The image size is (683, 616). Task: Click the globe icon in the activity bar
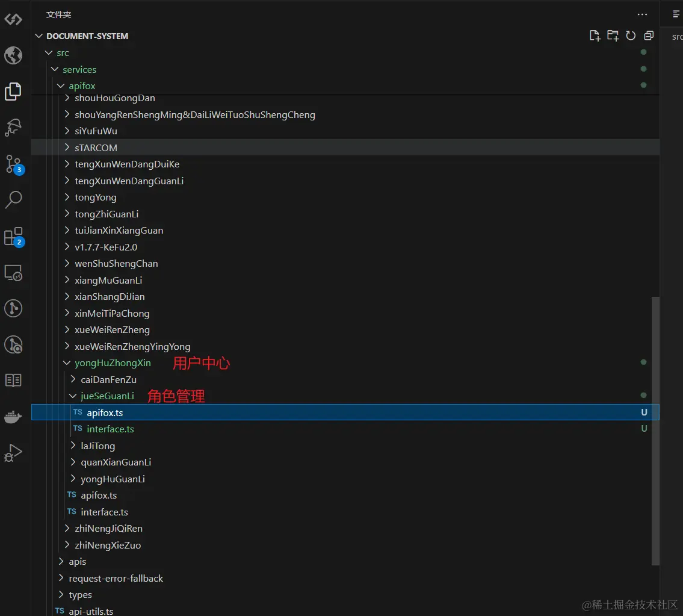tap(13, 55)
